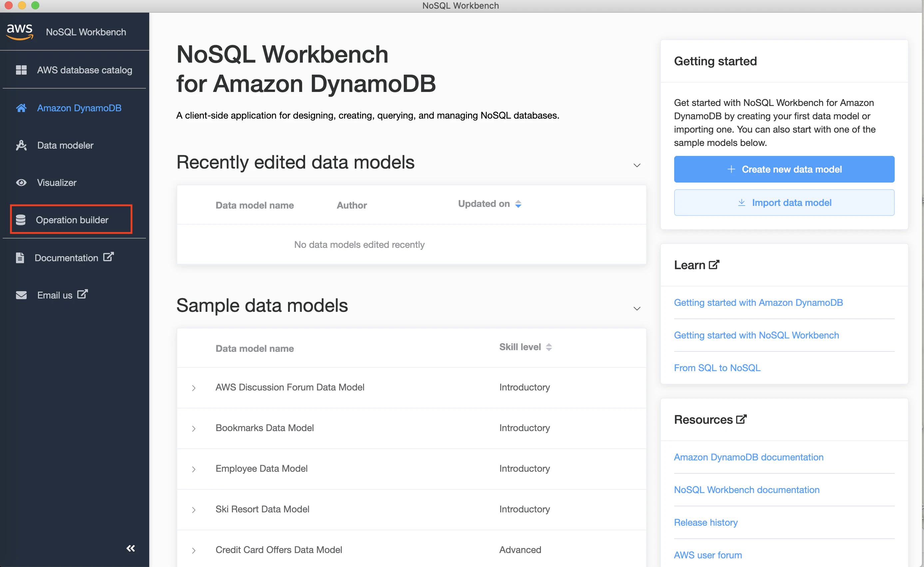Viewport: 924px width, 567px height.
Task: Click Import data model button
Action: pos(784,203)
